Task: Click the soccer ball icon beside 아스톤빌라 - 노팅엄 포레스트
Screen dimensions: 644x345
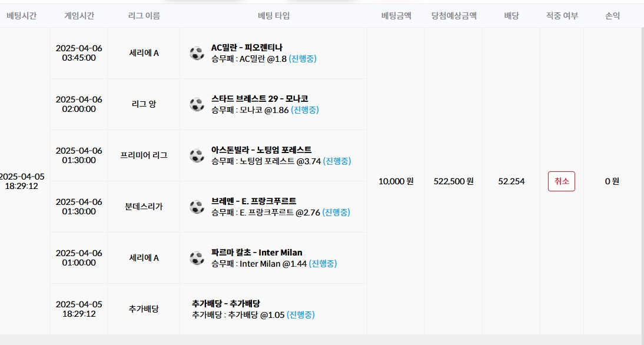Action: (x=197, y=155)
